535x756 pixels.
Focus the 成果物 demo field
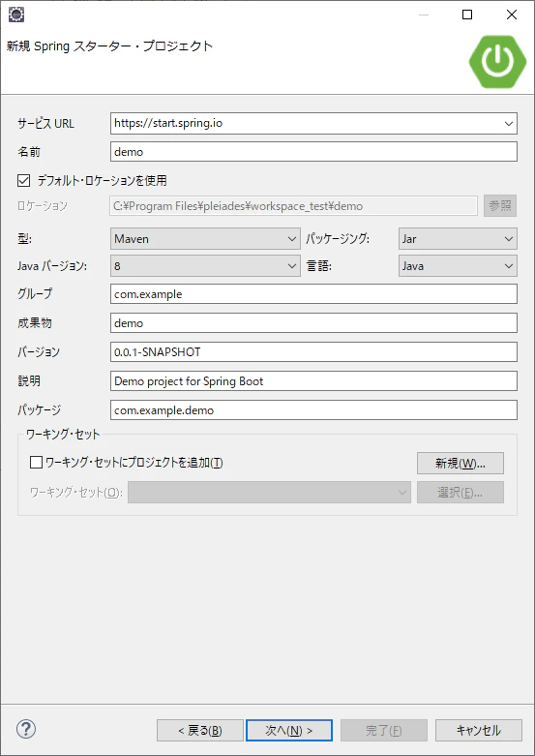[313, 323]
